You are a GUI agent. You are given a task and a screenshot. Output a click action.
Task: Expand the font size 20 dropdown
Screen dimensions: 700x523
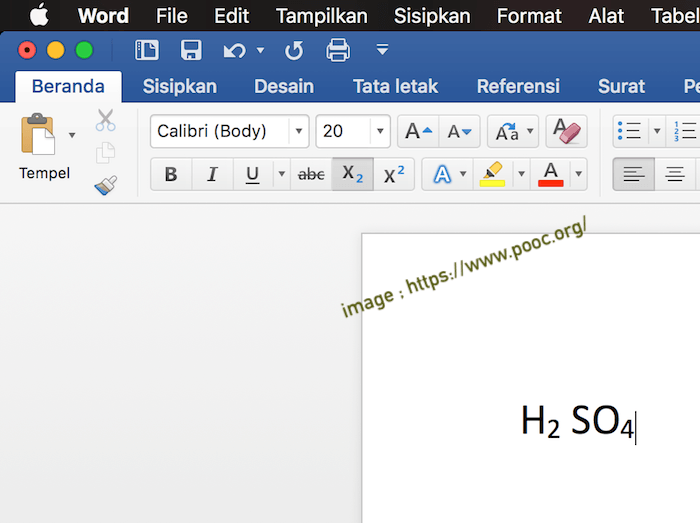tap(380, 131)
